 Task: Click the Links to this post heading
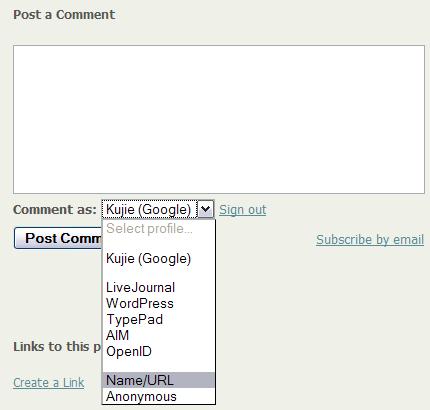coord(57,347)
